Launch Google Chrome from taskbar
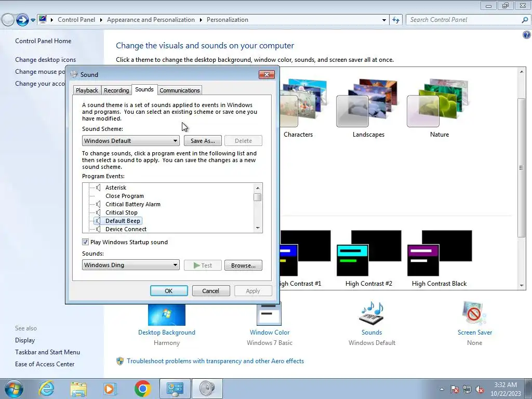 (142, 389)
